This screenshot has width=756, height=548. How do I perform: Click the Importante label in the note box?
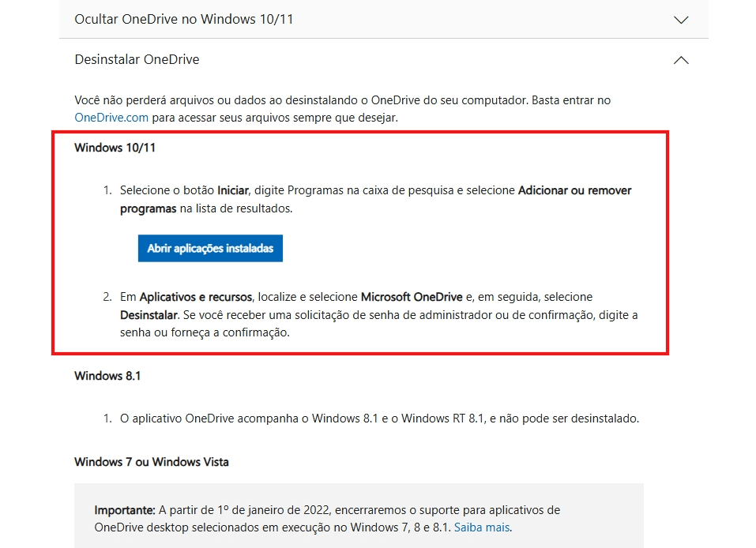pos(124,510)
